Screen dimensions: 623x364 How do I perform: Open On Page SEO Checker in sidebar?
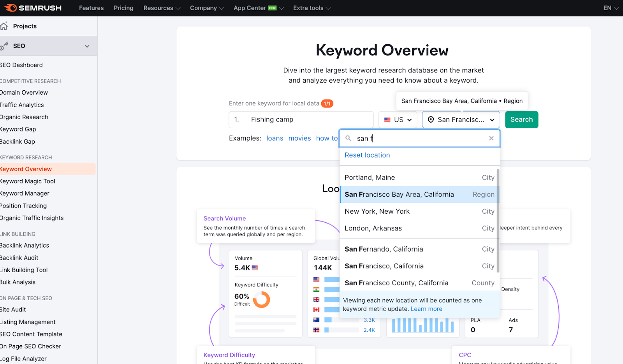(30, 346)
